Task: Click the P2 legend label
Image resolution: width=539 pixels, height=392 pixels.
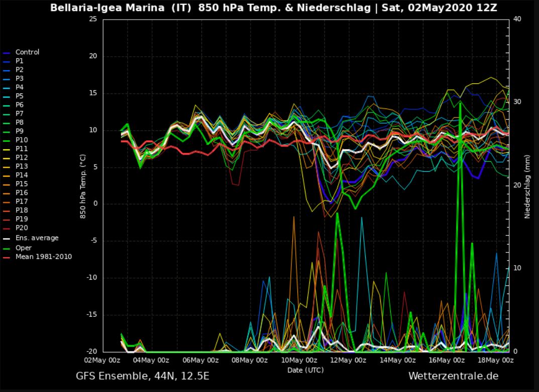Action: [x=19, y=70]
